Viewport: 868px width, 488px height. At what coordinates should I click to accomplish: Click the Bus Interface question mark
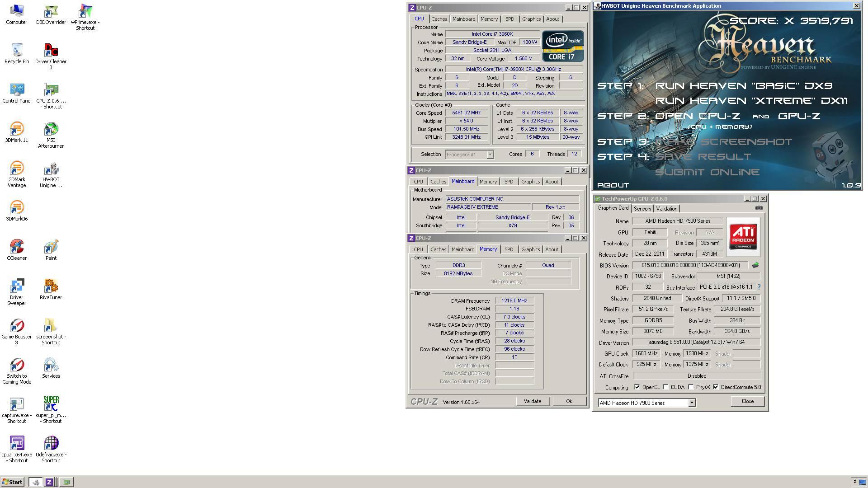coord(759,287)
